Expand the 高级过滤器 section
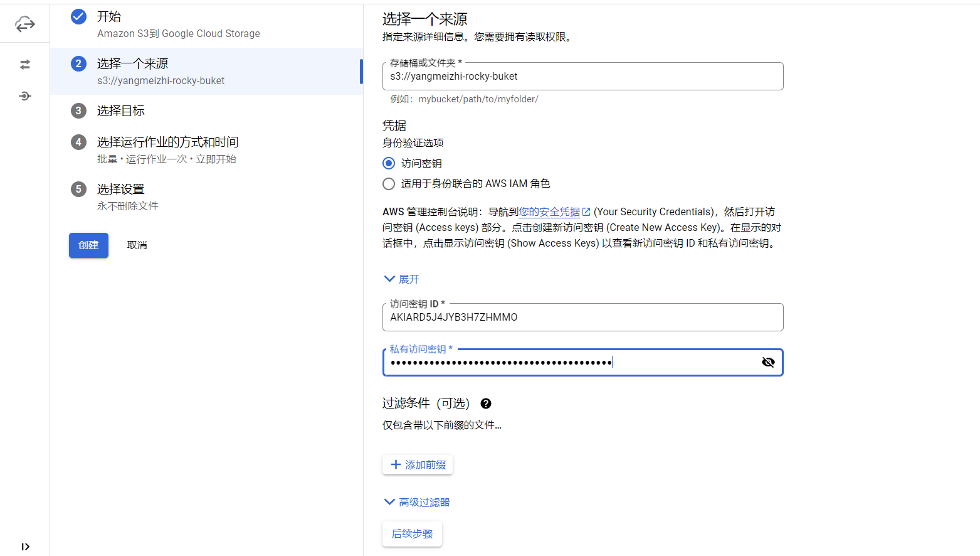The width and height of the screenshot is (980, 556). tap(416, 502)
